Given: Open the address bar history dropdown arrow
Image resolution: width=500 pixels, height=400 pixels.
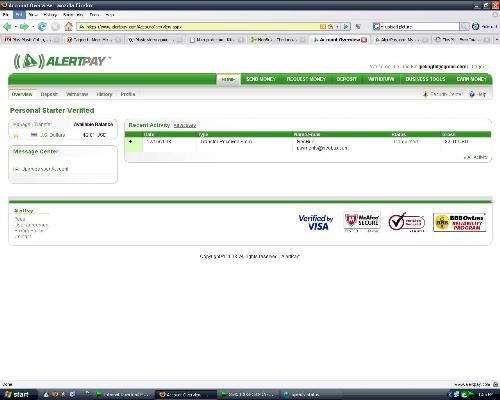Looking at the screenshot, I should click(338, 26).
